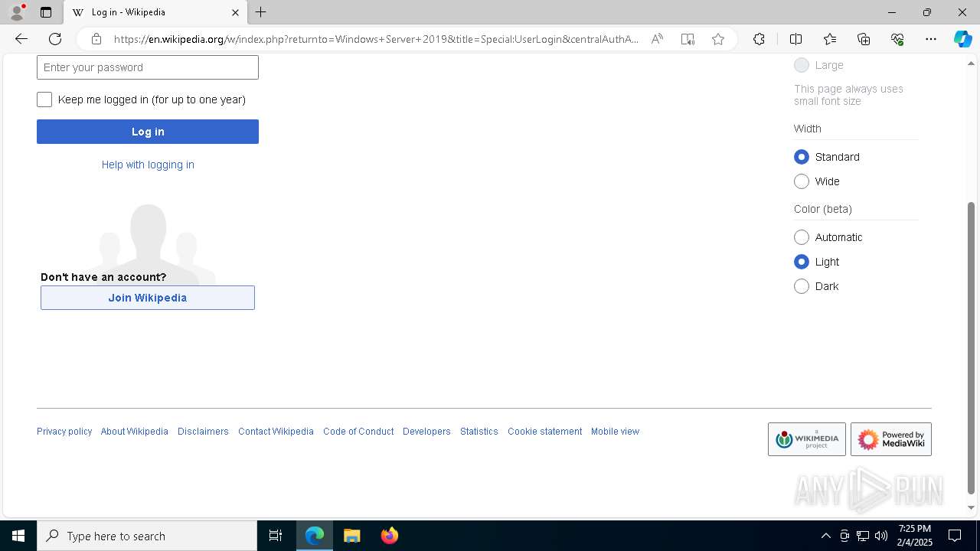This screenshot has height=551, width=980.
Task: Open Edge Settings and more menu
Action: 931,39
